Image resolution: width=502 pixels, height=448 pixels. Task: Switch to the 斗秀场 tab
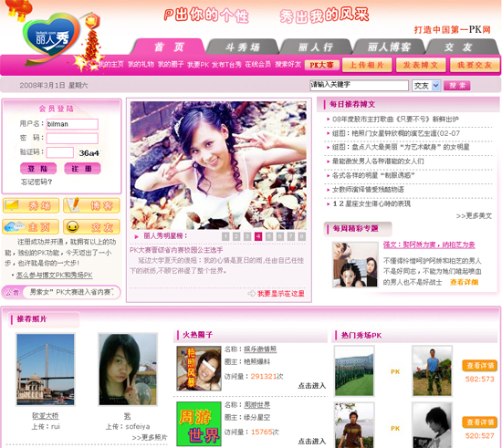[x=243, y=47]
